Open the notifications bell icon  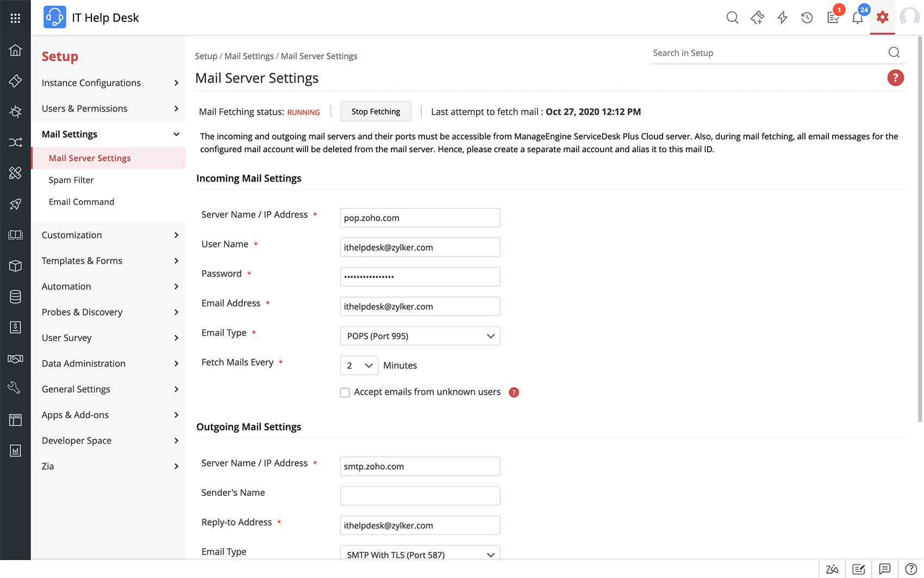tap(857, 18)
